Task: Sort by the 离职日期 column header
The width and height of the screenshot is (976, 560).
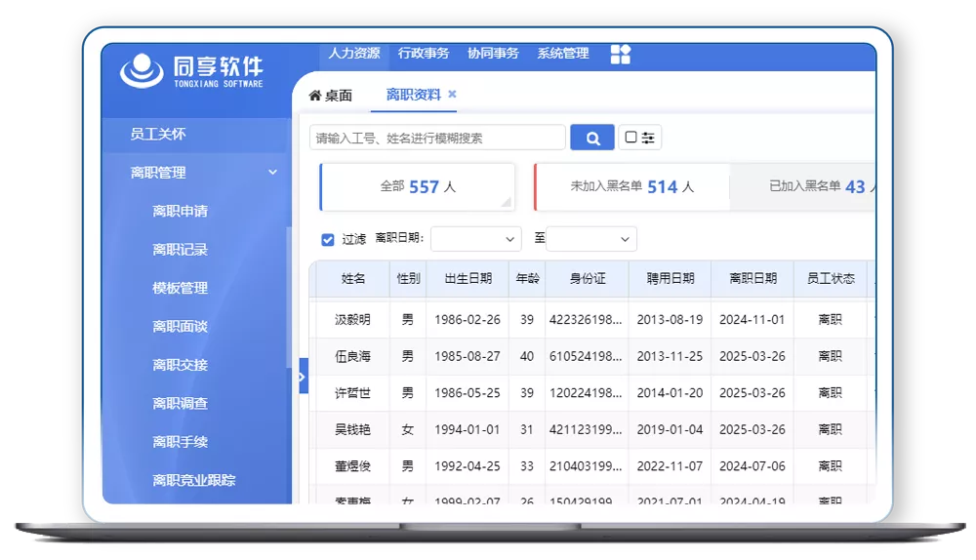Action: tap(752, 279)
